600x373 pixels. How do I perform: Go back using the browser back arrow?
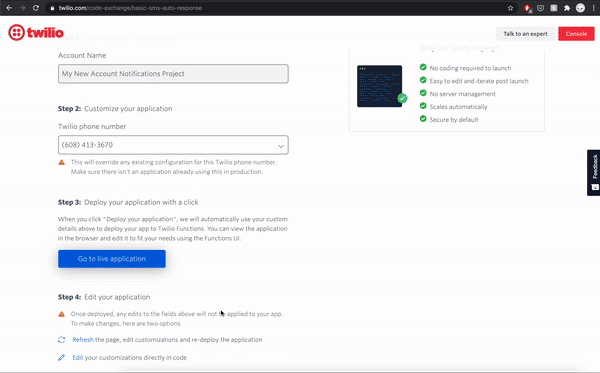click(9, 8)
